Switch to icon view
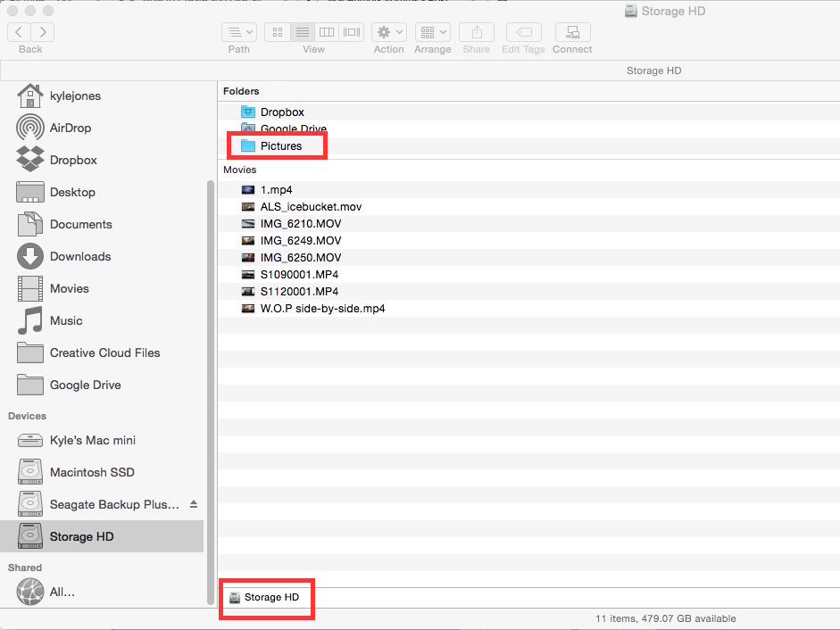The height and width of the screenshot is (630, 840). (x=278, y=32)
